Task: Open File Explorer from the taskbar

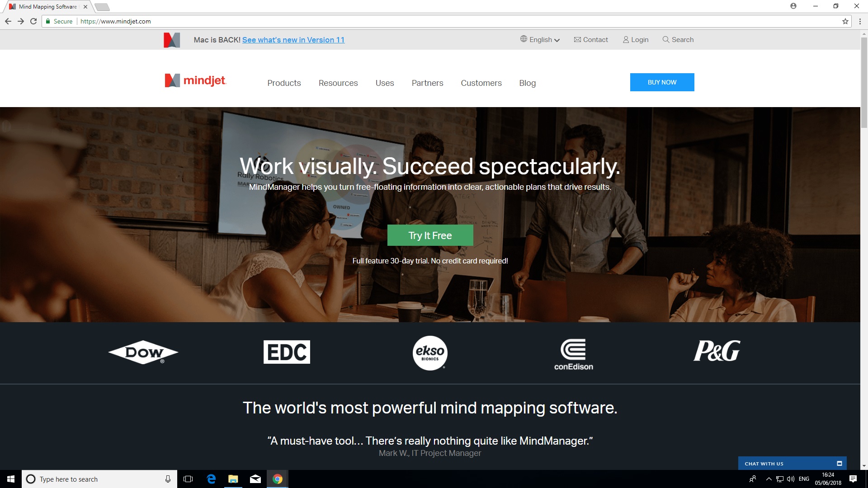Action: coord(233,479)
